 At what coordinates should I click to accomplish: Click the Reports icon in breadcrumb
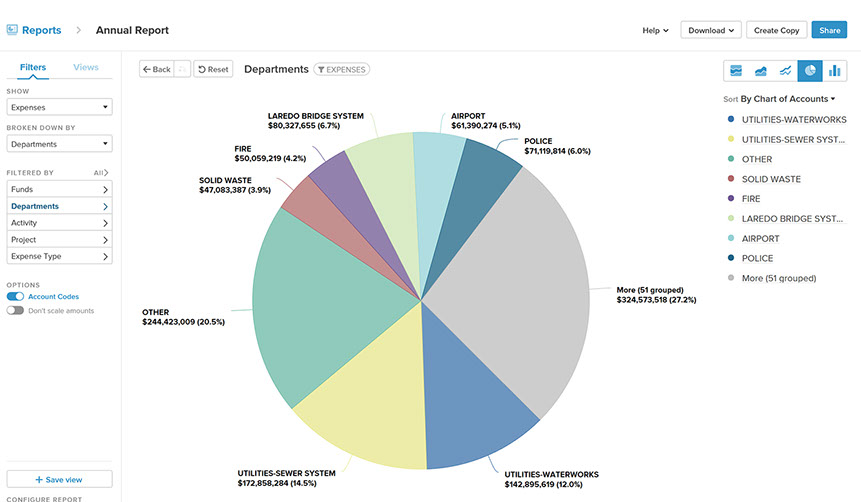(x=12, y=30)
